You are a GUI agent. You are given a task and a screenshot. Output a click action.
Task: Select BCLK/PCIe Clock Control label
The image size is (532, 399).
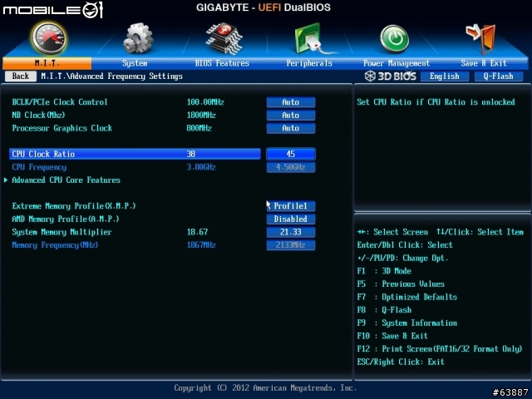(x=60, y=102)
